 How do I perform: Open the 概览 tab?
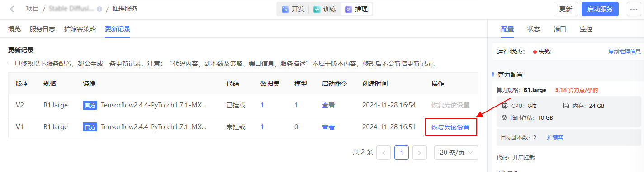pos(14,29)
